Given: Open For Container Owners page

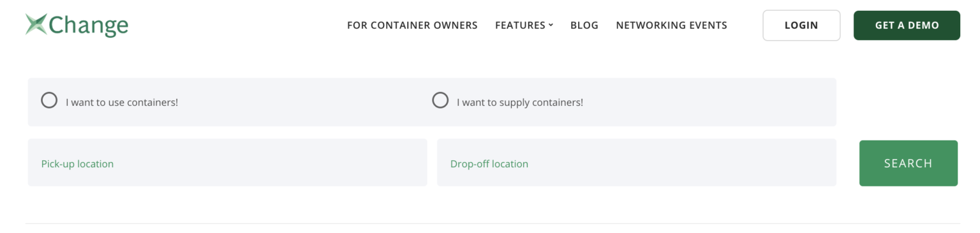Looking at the screenshot, I should click(x=412, y=26).
